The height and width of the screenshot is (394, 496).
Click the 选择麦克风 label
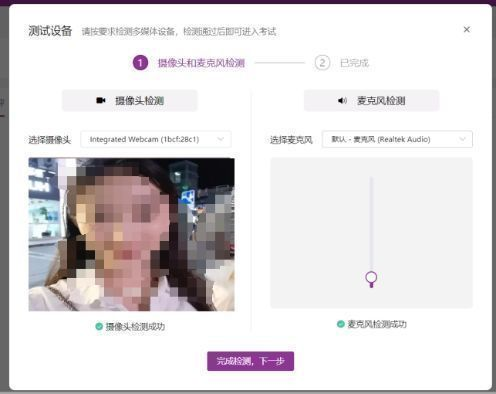(x=291, y=140)
